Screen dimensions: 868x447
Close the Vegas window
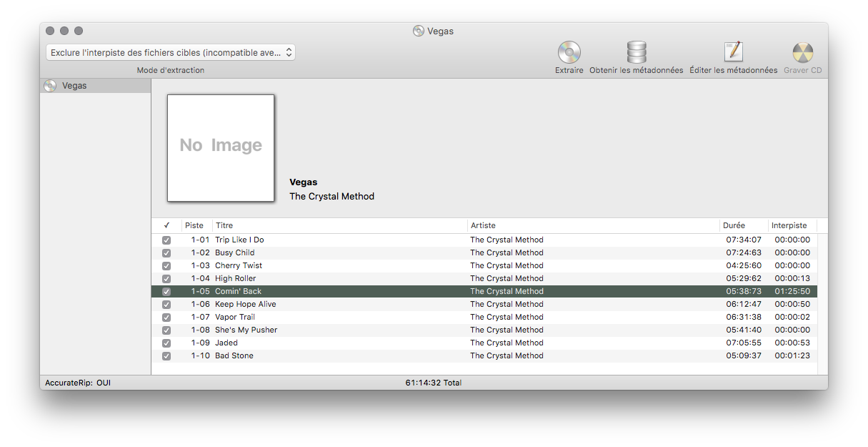coord(50,31)
